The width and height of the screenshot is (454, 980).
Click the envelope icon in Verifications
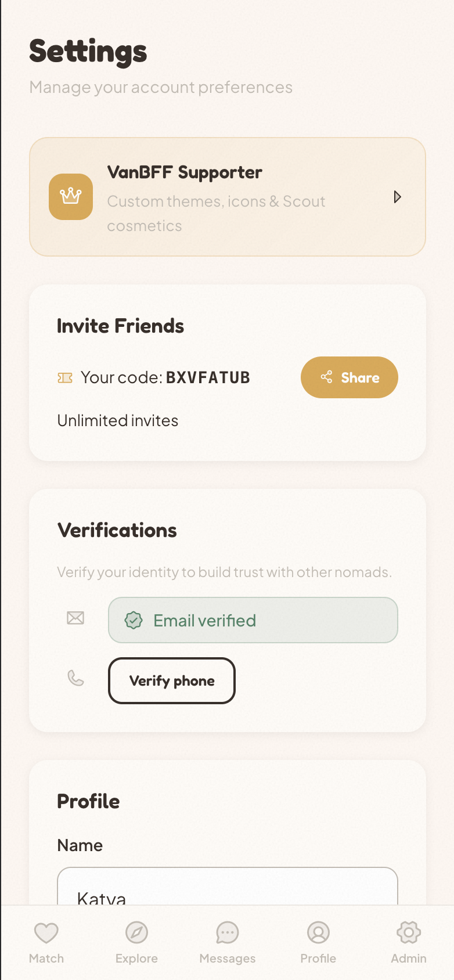click(x=75, y=618)
